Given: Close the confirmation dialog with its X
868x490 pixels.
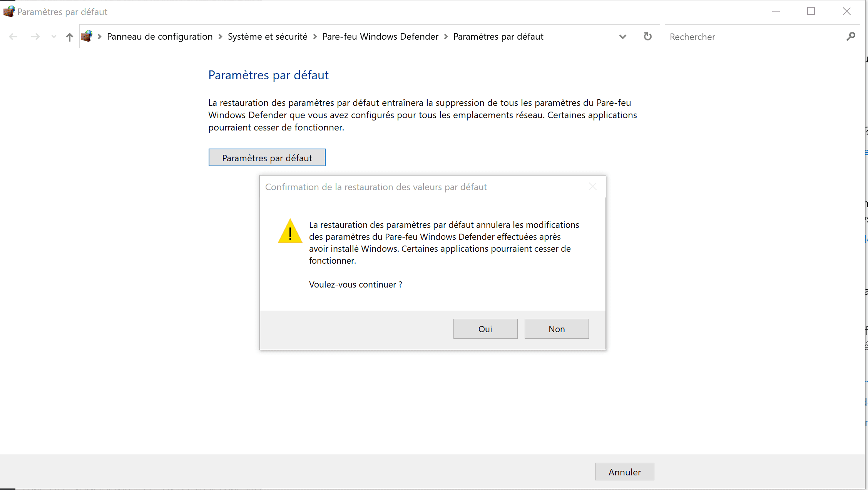Looking at the screenshot, I should pyautogui.click(x=592, y=187).
